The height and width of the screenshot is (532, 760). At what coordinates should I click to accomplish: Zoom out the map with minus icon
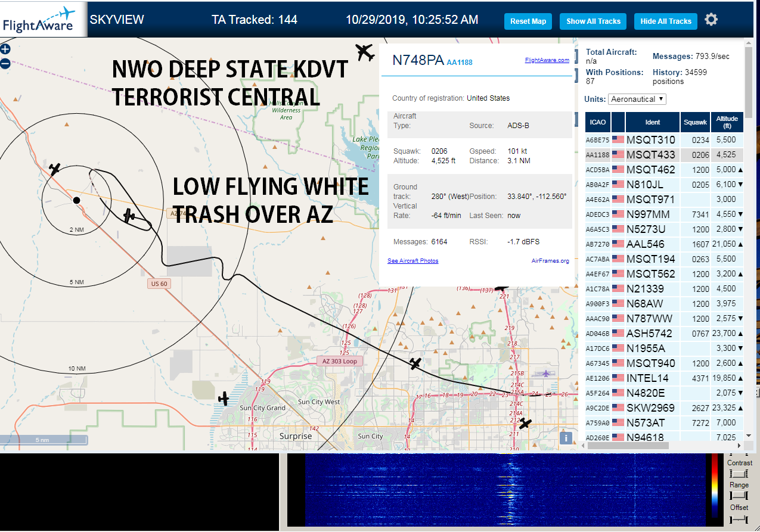pos(5,63)
